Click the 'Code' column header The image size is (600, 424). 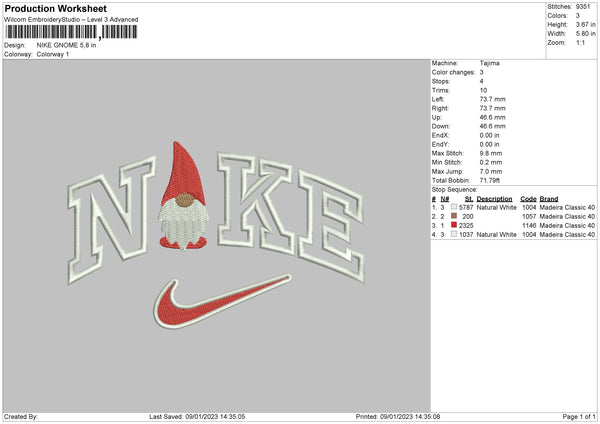(528, 199)
